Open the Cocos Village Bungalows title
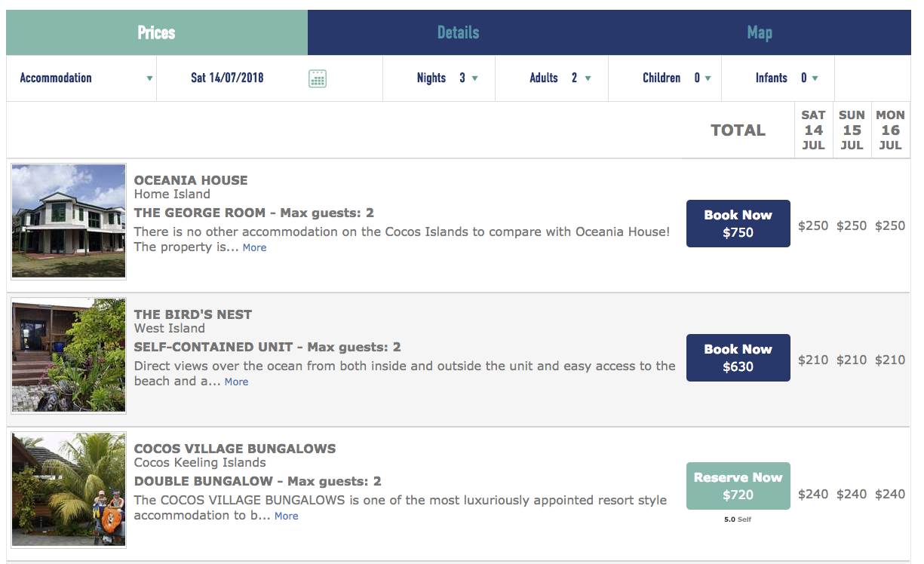924x564 pixels. coord(235,449)
